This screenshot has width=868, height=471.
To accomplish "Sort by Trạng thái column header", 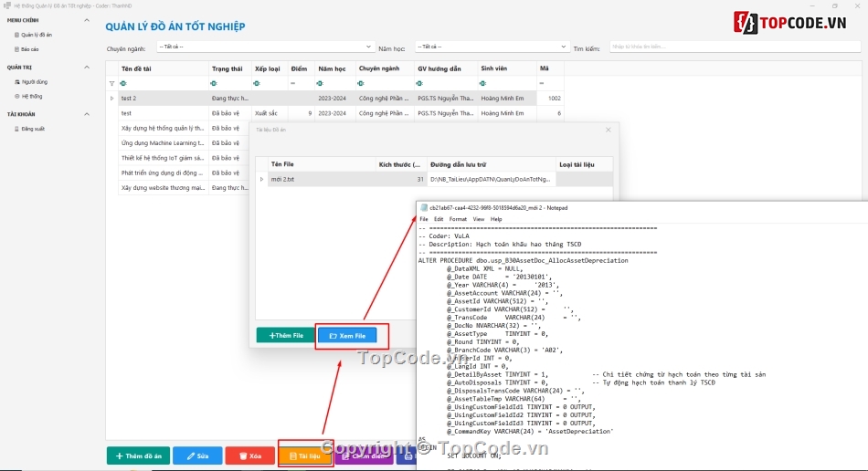I will tap(229, 69).
